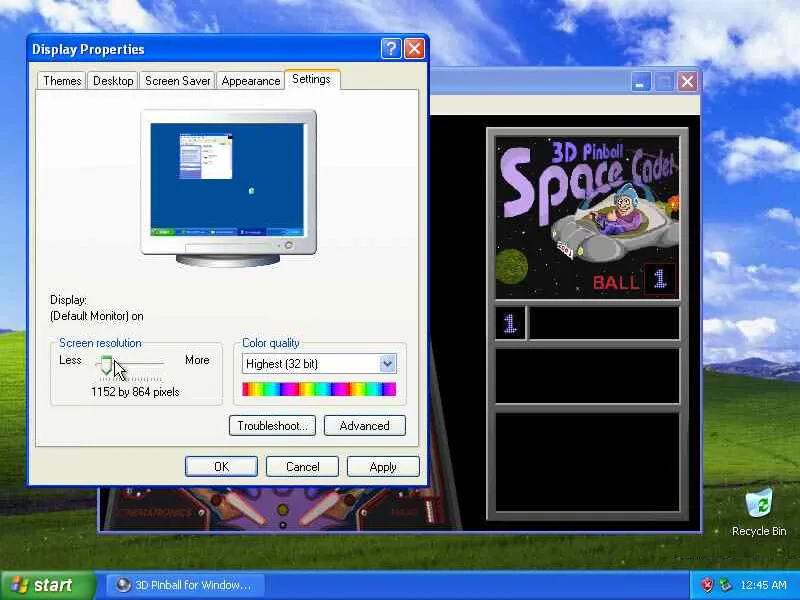This screenshot has width=800, height=600.
Task: Open the Start menu
Action: click(47, 585)
